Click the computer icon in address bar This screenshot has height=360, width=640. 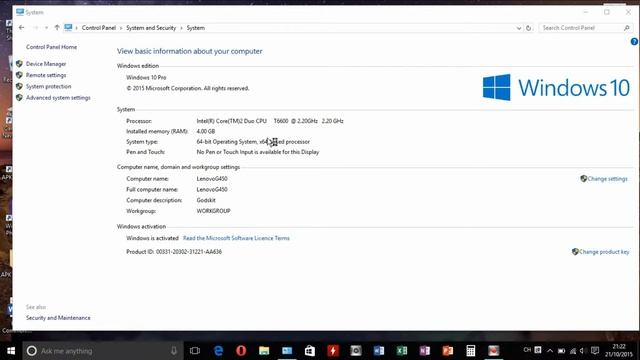(68, 27)
